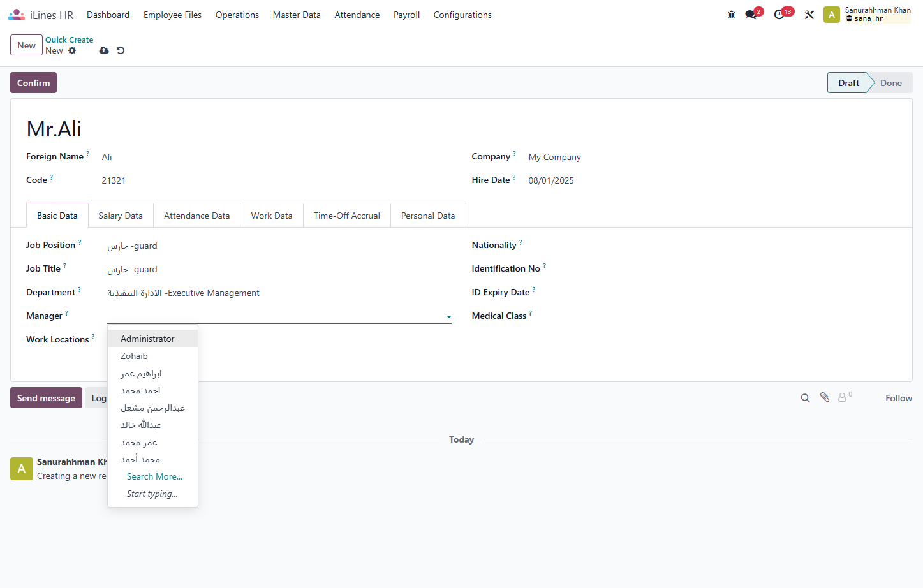Open the debug bug icon

(732, 15)
